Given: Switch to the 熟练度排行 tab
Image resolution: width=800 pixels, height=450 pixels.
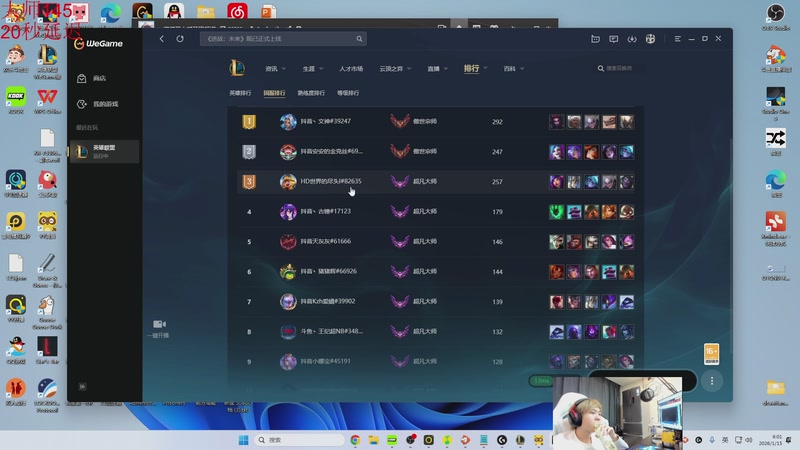Looking at the screenshot, I should pyautogui.click(x=311, y=93).
